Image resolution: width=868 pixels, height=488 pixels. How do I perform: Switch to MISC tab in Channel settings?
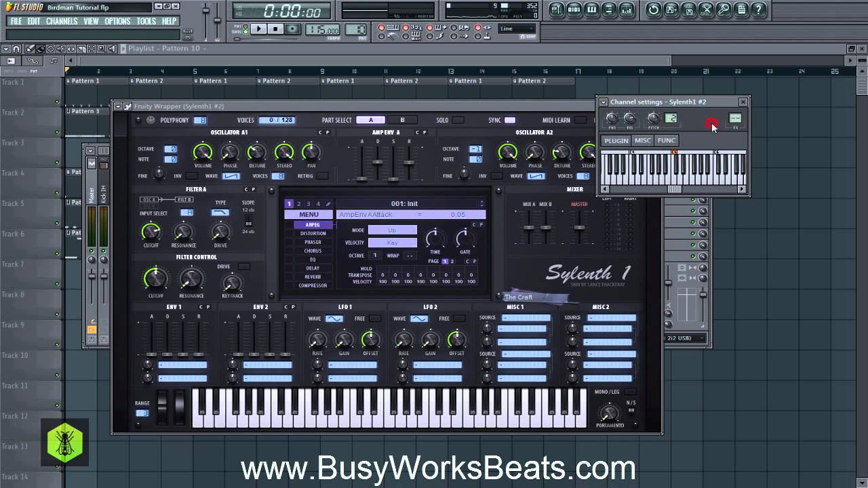(642, 140)
